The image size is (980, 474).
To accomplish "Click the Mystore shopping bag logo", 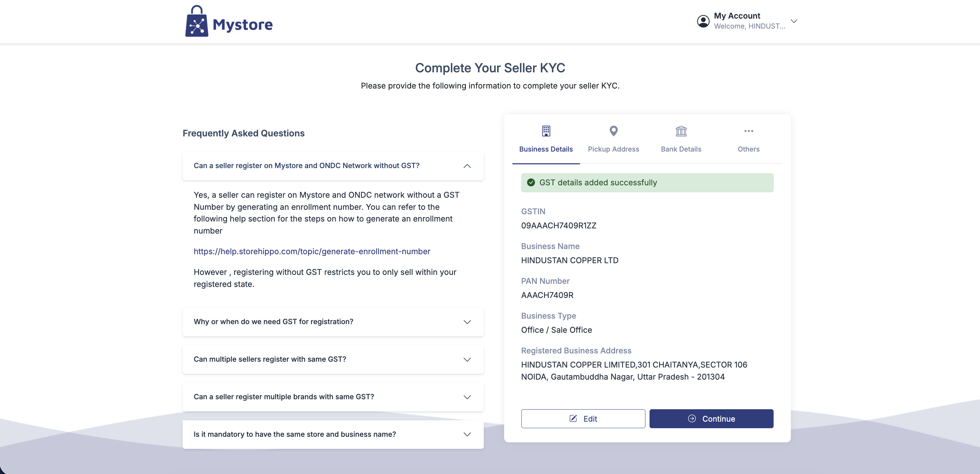I will [196, 22].
